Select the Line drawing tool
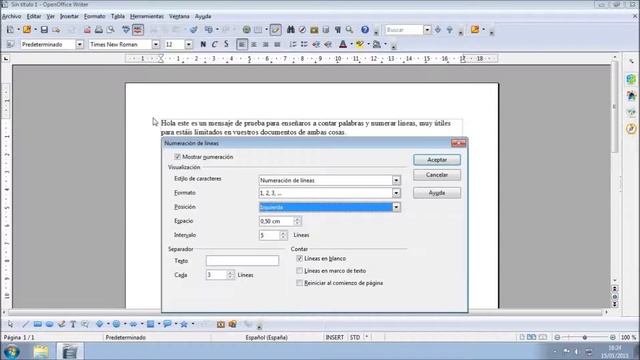The width and height of the screenshot is (640, 360). (x=26, y=324)
